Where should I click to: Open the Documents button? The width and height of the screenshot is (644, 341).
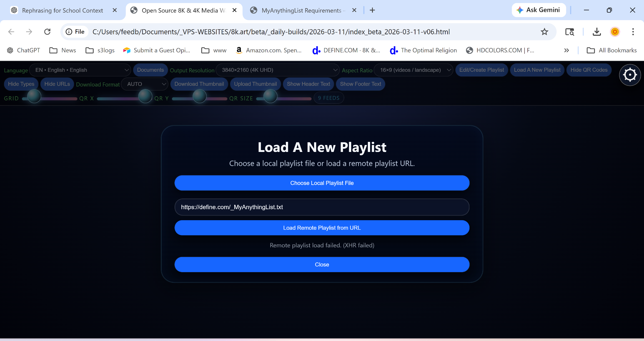pos(150,70)
